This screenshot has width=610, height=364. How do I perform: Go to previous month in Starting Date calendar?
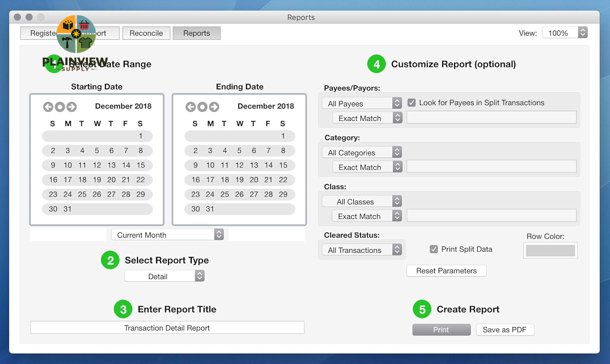coord(48,107)
